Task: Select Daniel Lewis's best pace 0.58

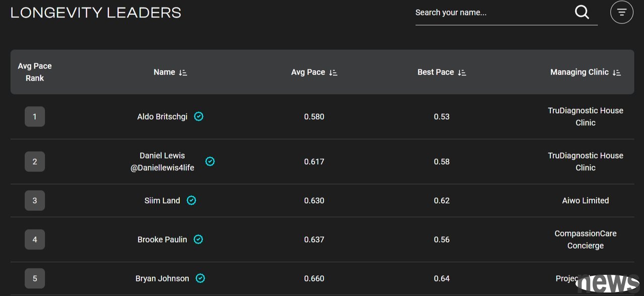Action: [442, 161]
